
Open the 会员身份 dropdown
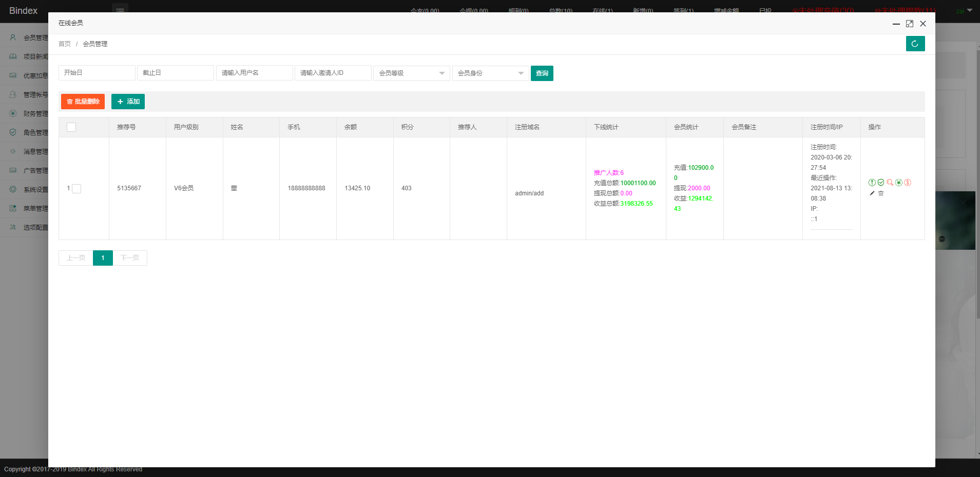pos(490,73)
